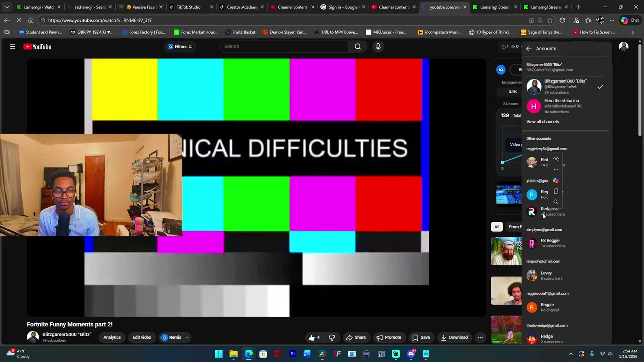644x362 pixels.
Task: Switch to Reggie account with no channel
Action: coord(566,307)
